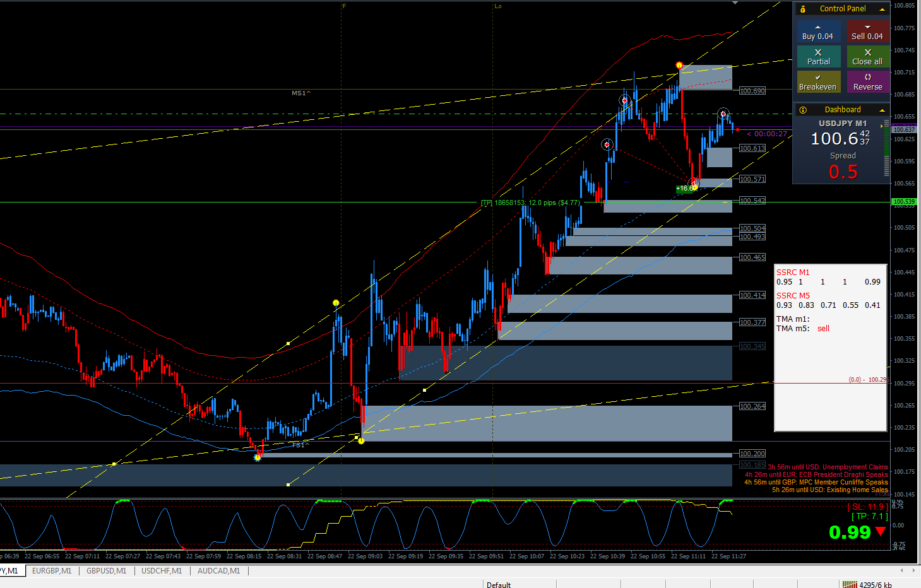Click the TP 18658153 take-profit label
Image resolution: width=921 pixels, height=588 pixels.
tap(530, 203)
